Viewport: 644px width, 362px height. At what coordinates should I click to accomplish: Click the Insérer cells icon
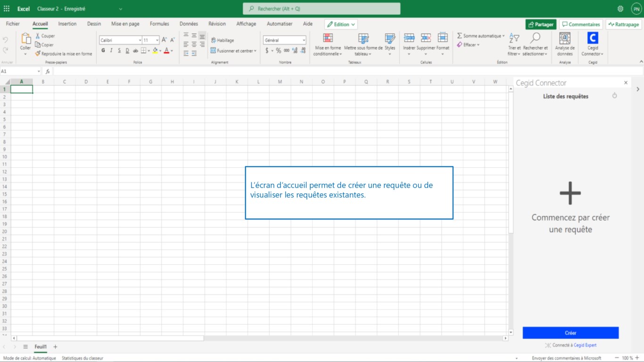(x=409, y=38)
